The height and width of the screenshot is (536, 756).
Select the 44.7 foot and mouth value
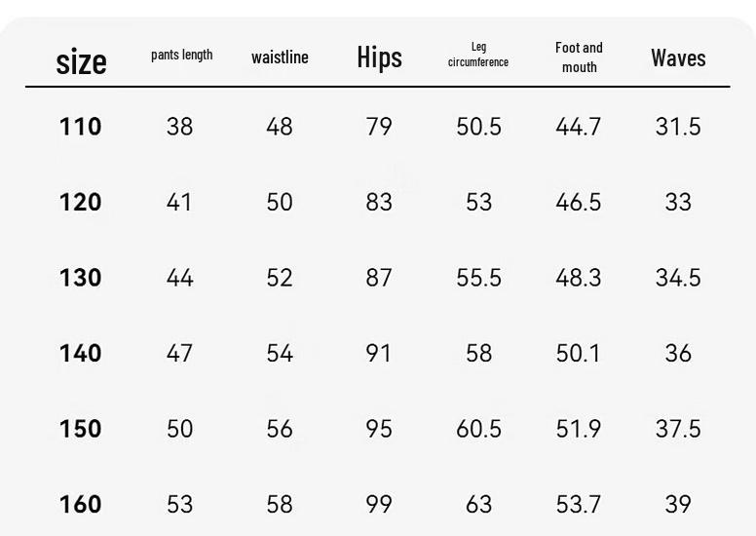(x=578, y=127)
